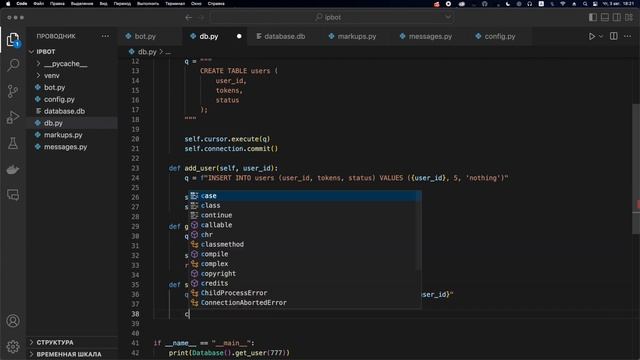The width and height of the screenshot is (640, 360).
Task: Choose 'classmethod' autocomplete suggestion
Action: (304, 244)
